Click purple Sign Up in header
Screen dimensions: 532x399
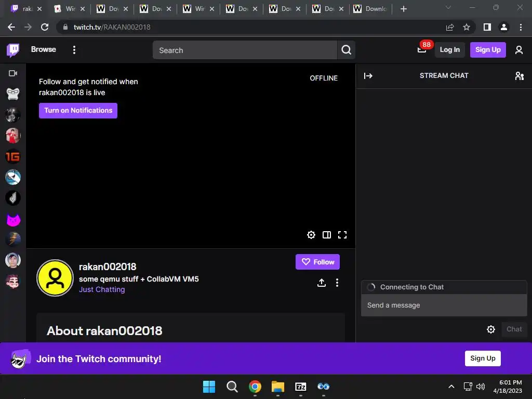pos(488,50)
